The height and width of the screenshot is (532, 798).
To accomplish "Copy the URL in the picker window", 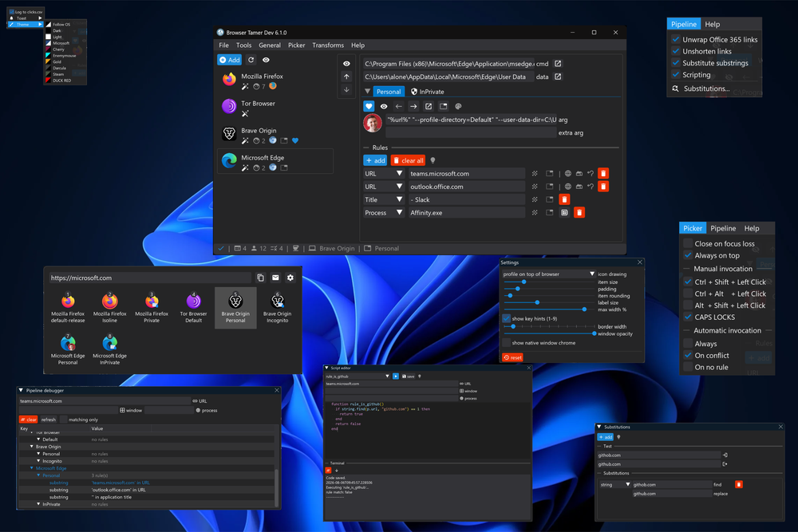I will point(261,278).
